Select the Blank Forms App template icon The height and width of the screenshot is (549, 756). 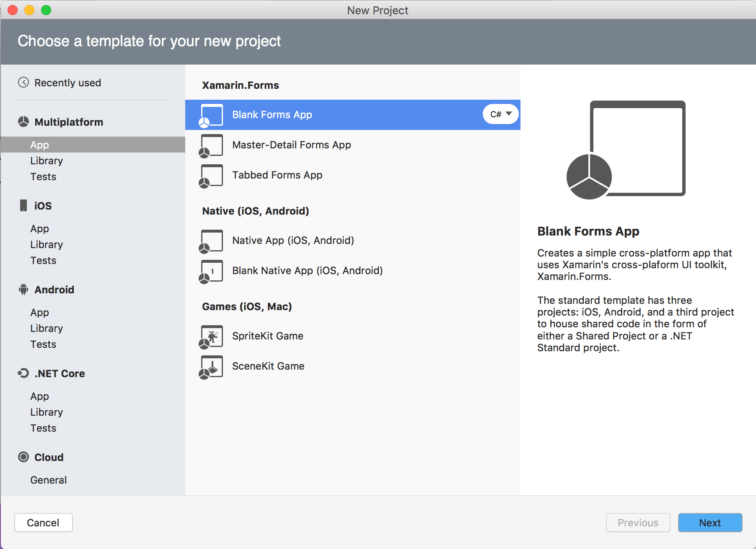point(211,114)
